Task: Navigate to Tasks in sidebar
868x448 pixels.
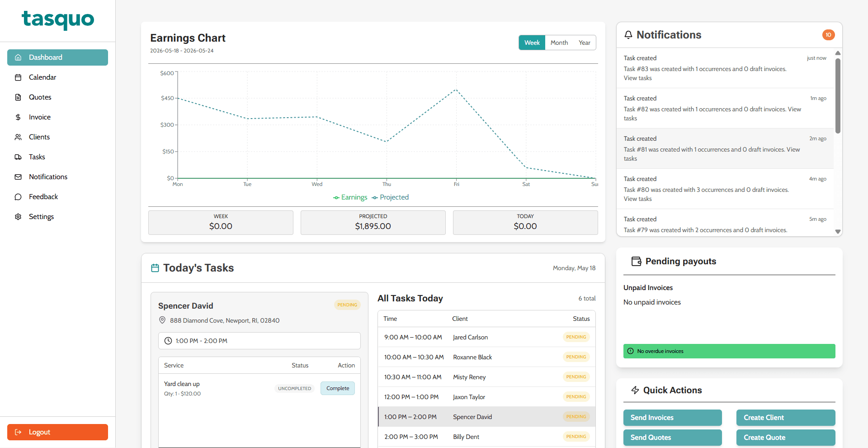Action: point(57,157)
